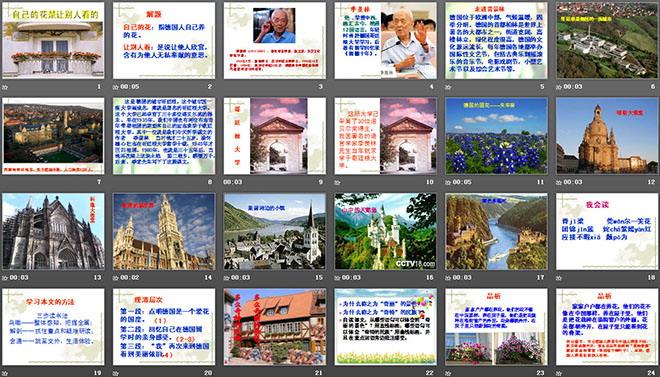Select slide 3 thumbnail with small portrait photo
Viewport: 660px width, 377px height.
275,40
